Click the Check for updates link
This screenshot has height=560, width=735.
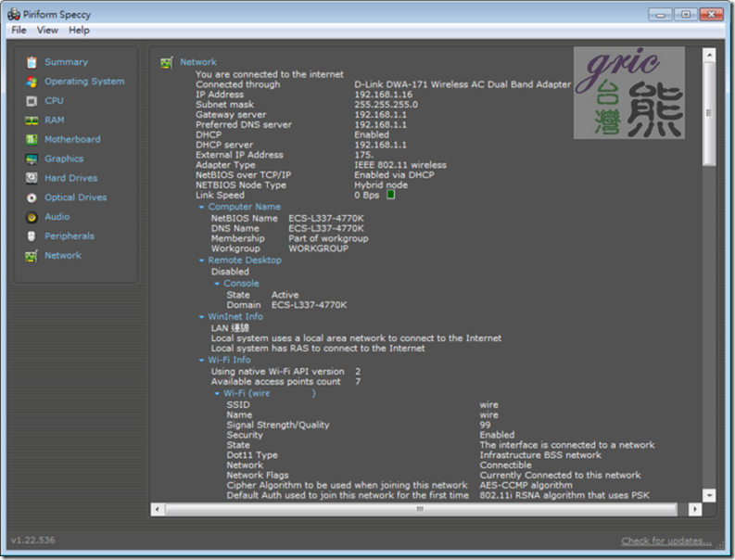pos(666,541)
